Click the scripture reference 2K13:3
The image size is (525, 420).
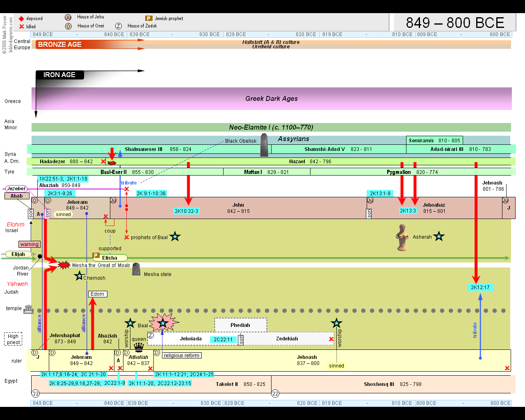[408, 211]
